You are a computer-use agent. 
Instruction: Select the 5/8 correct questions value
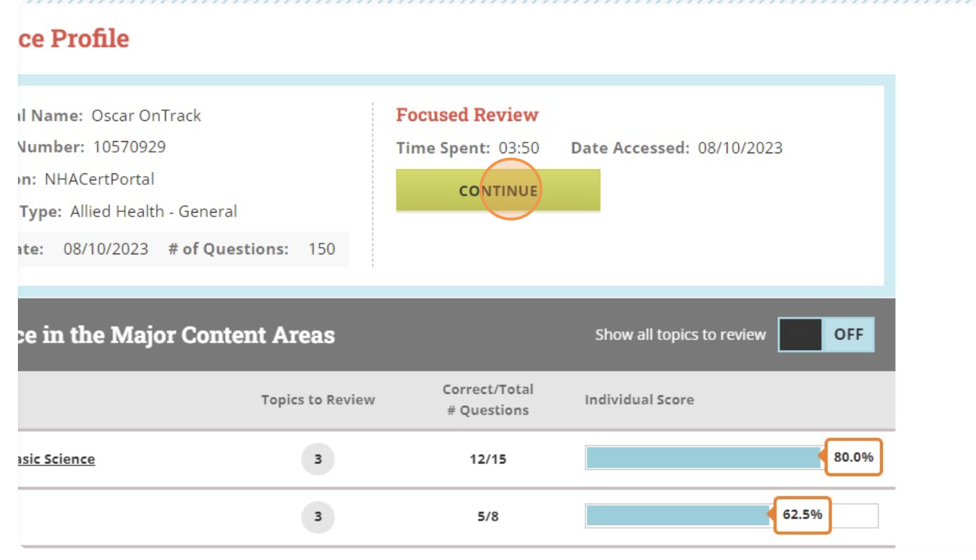pos(488,516)
